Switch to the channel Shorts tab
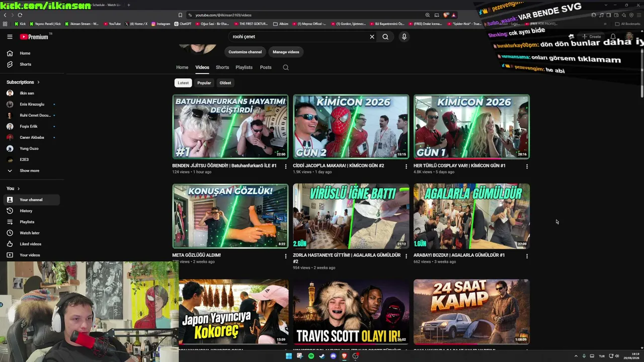644x362 pixels. pos(222,67)
